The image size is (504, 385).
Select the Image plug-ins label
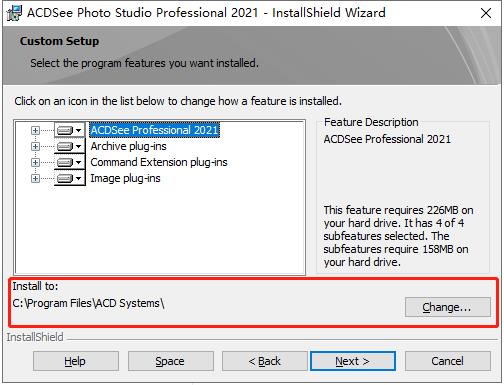pos(125,178)
